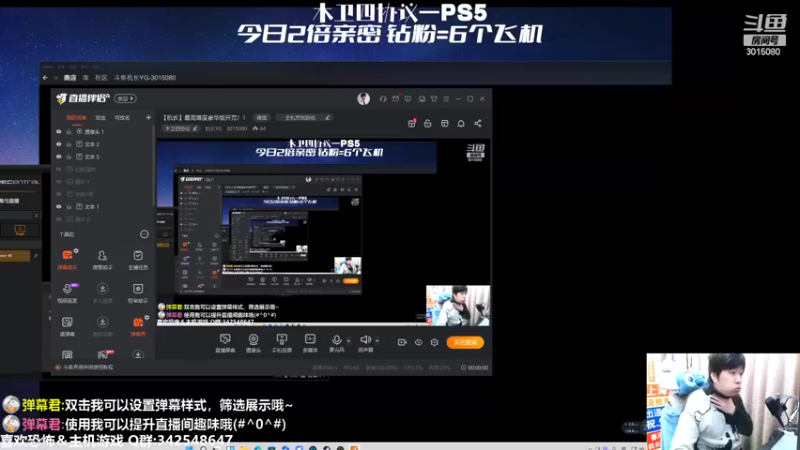
Task: Add a 摄像头 camera source from bottom toolbar
Action: pos(253,343)
